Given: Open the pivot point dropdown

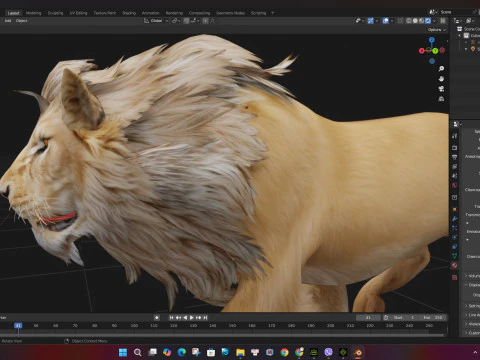Looking at the screenshot, I should tap(176, 21).
